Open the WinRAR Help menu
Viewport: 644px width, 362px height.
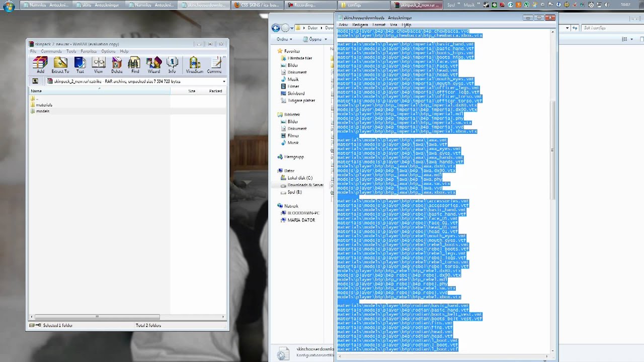coord(124,51)
